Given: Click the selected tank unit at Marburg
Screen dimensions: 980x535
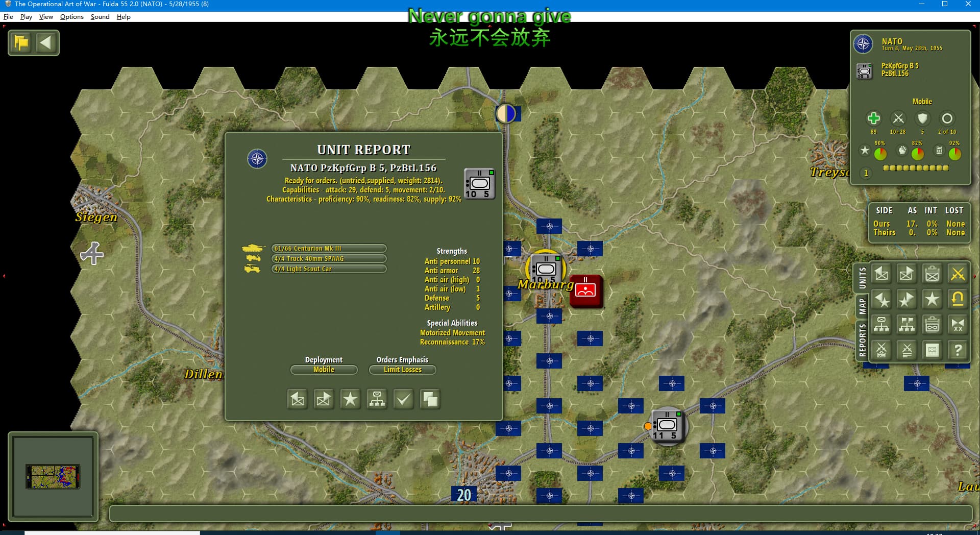Looking at the screenshot, I should 546,268.
